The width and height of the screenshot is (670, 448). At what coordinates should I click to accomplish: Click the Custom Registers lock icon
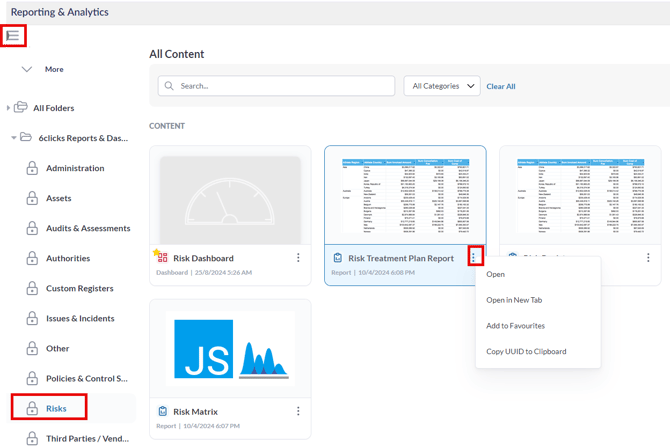(32, 288)
